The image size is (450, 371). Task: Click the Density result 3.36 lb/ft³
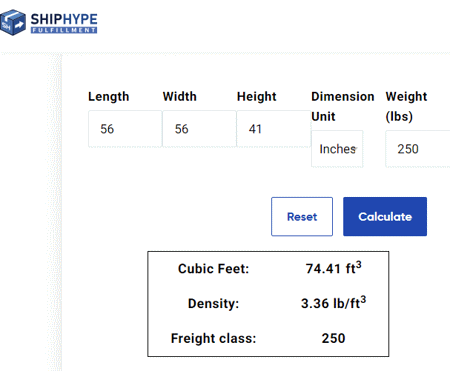point(333,303)
